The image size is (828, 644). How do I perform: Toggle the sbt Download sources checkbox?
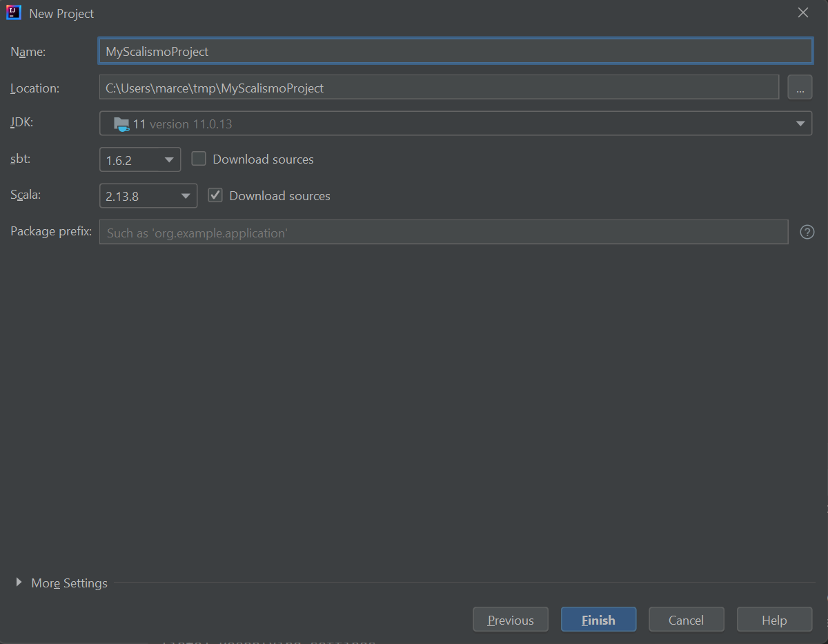[x=199, y=158]
